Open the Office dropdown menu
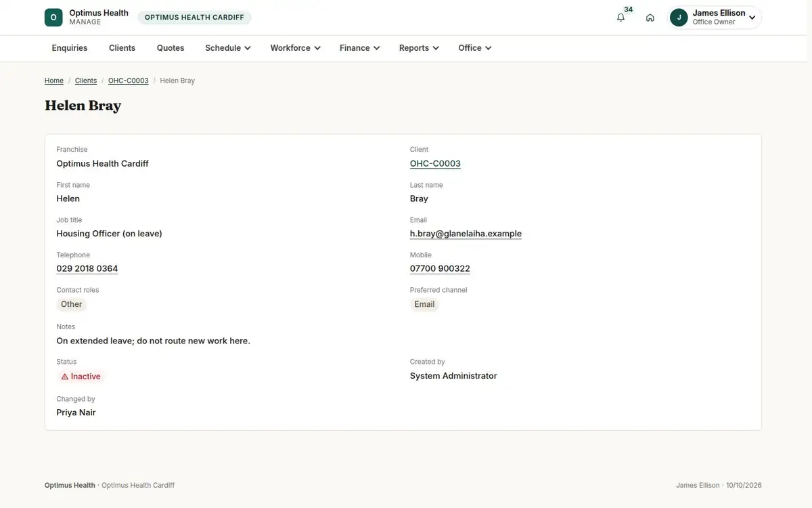Viewport: 812px width, 508px height. (475, 48)
